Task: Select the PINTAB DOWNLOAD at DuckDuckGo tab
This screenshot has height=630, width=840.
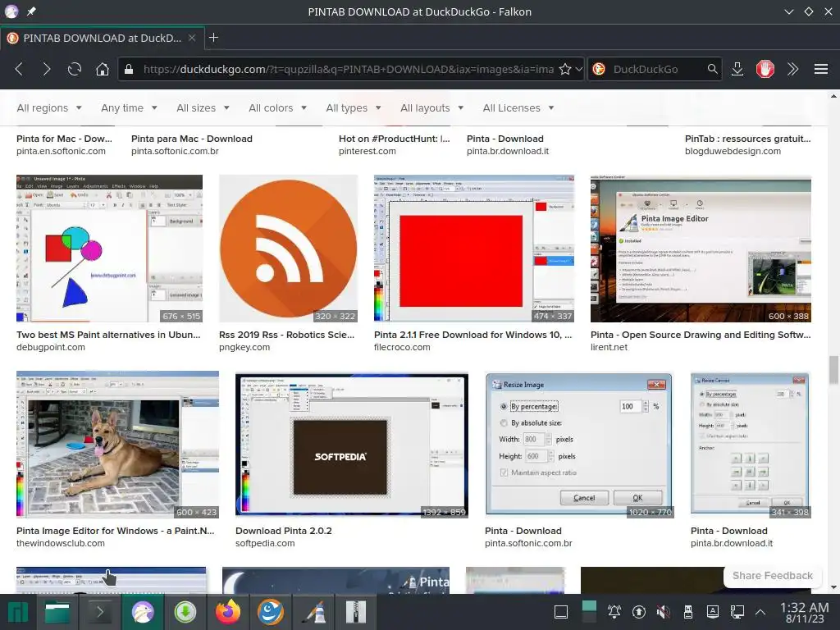Action: (102, 38)
